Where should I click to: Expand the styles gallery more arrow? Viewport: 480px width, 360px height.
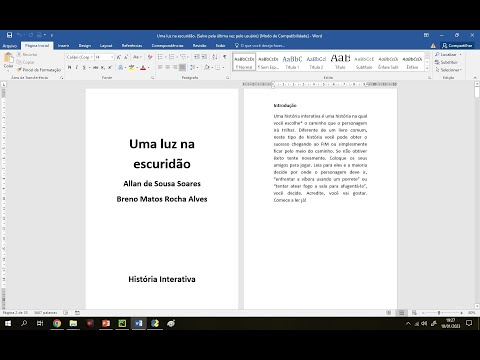click(427, 68)
